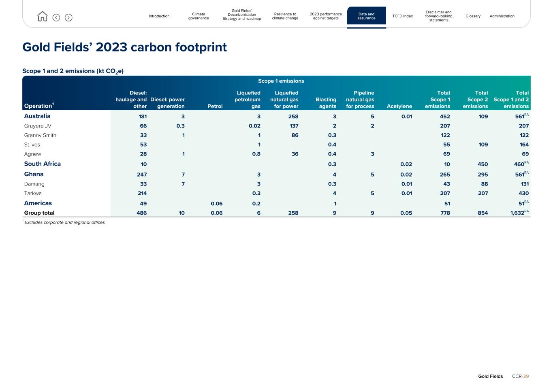Click the home icon
Viewport: 553px width, 392px height.
[42, 17]
